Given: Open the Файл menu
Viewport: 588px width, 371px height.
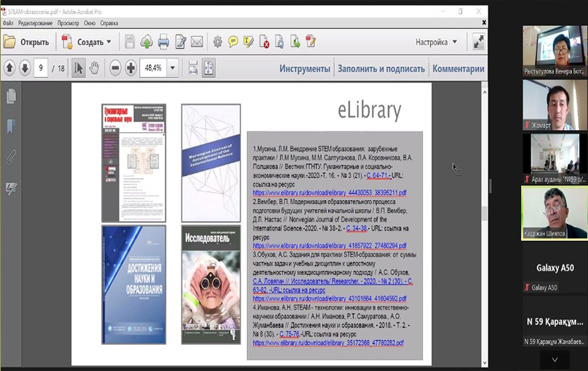Looking at the screenshot, I should pos(8,23).
